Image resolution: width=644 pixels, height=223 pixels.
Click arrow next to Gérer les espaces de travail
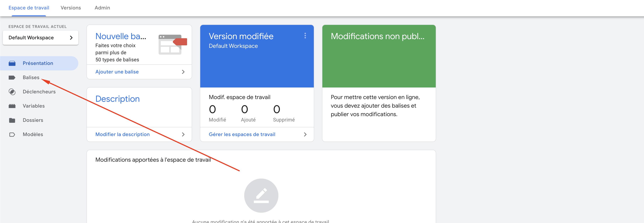(305, 135)
